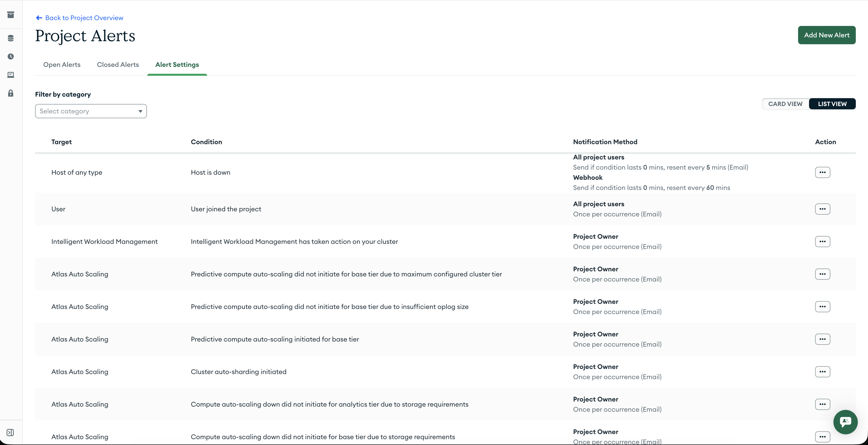Click the Add New Alert button
This screenshot has width=868, height=445.
point(826,35)
